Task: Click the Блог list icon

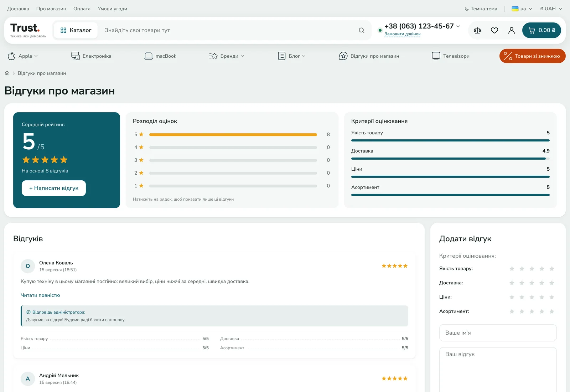Action: click(x=282, y=56)
